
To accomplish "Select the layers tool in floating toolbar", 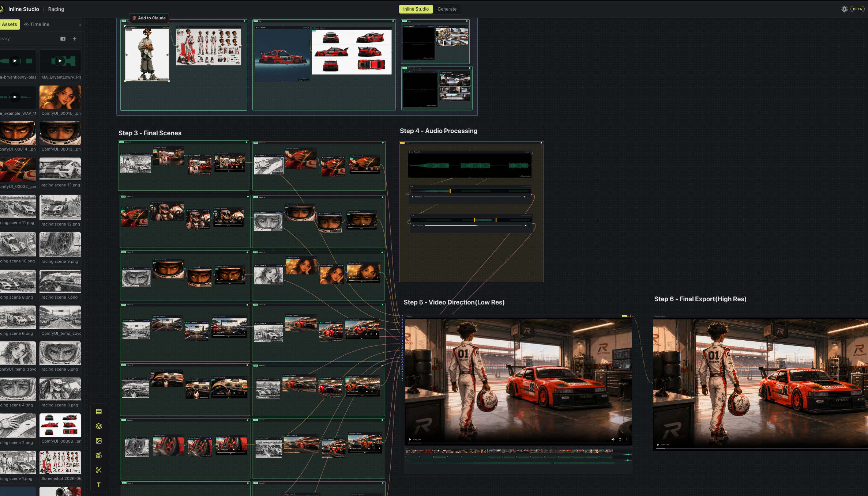I will pyautogui.click(x=99, y=426).
